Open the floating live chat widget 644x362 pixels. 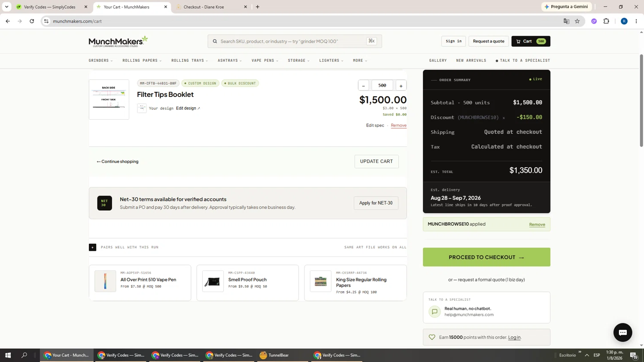(623, 332)
